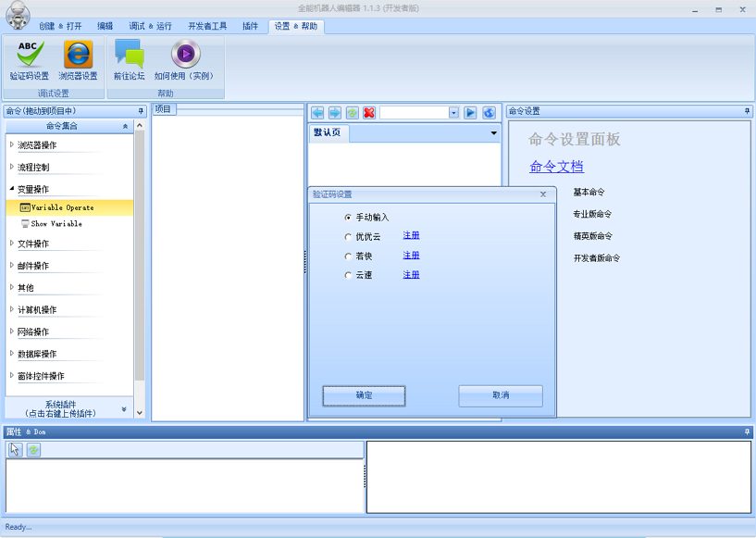The height and width of the screenshot is (538, 756).
Task: Click the 专业版命令 entry
Action: tap(592, 214)
